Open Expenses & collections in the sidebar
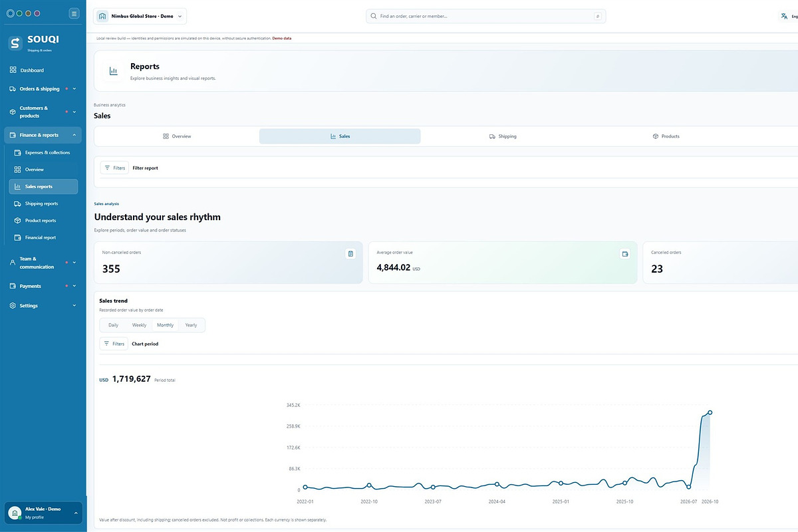Image resolution: width=798 pixels, height=532 pixels. [43, 152]
